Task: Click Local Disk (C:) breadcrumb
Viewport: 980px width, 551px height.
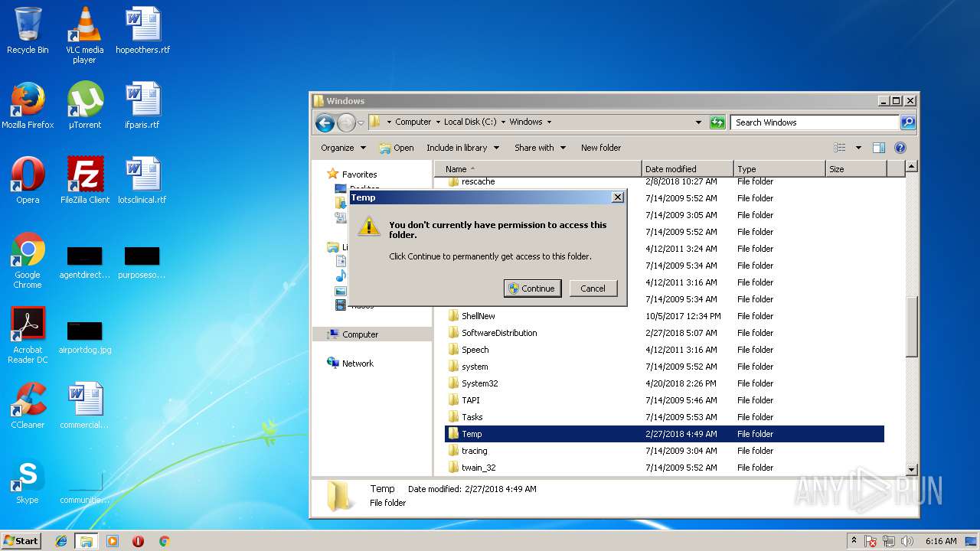Action: point(470,122)
